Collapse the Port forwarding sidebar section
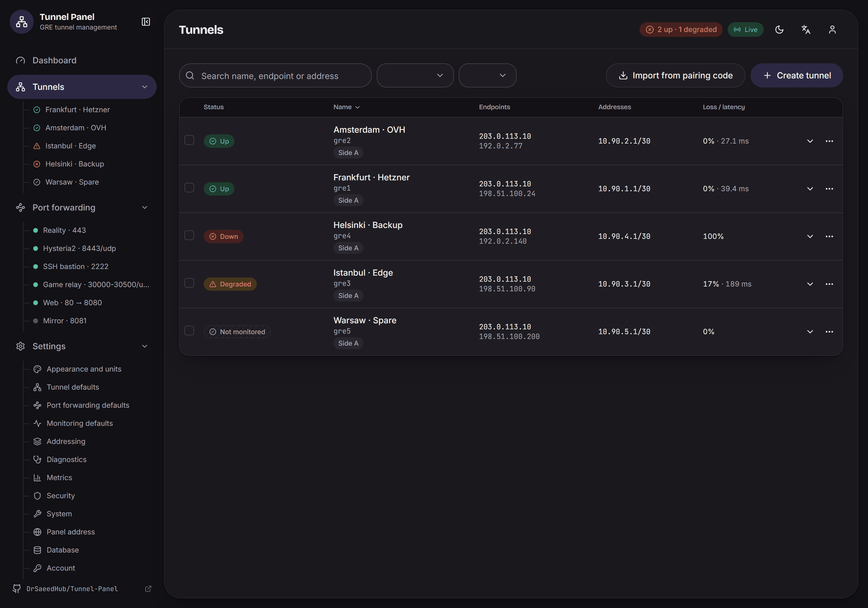 [x=145, y=208]
